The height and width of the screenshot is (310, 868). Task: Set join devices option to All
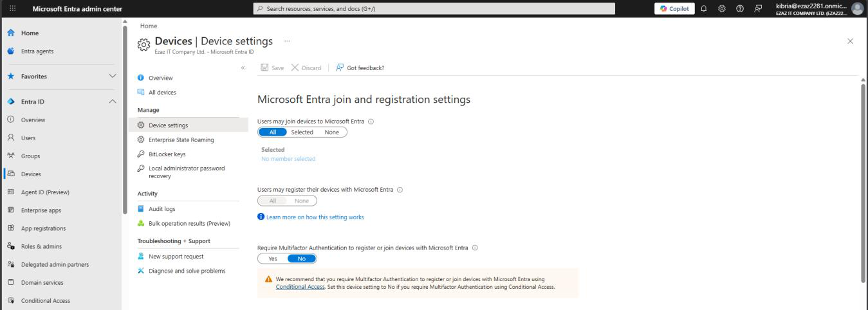pyautogui.click(x=273, y=132)
